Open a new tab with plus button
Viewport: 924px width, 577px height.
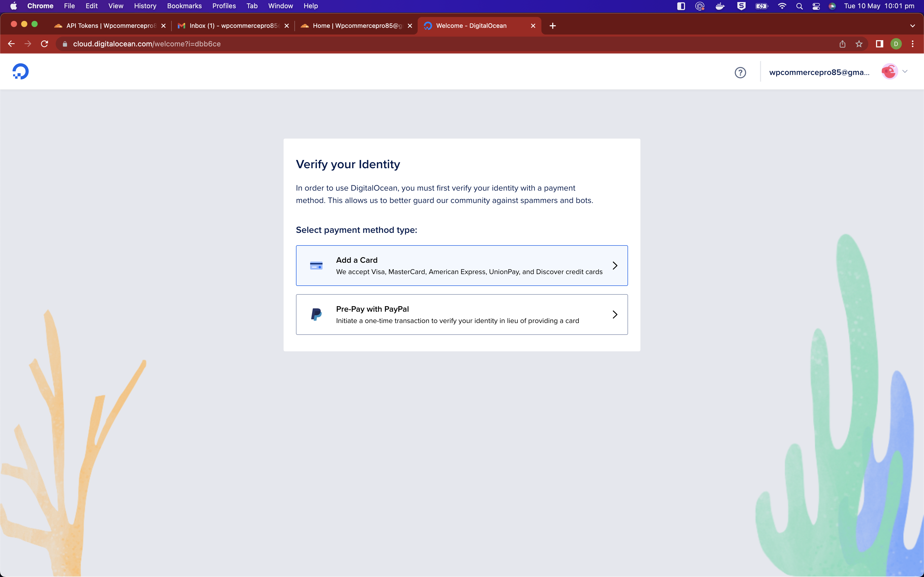pyautogui.click(x=552, y=26)
